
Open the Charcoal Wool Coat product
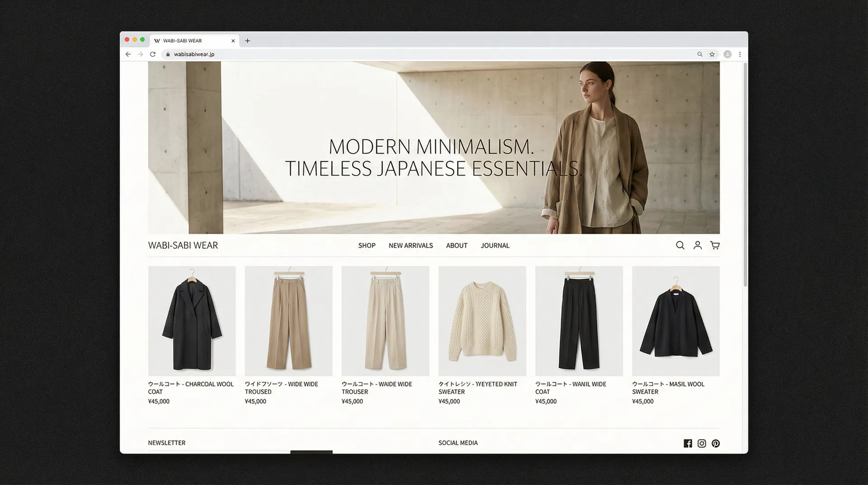click(x=192, y=321)
